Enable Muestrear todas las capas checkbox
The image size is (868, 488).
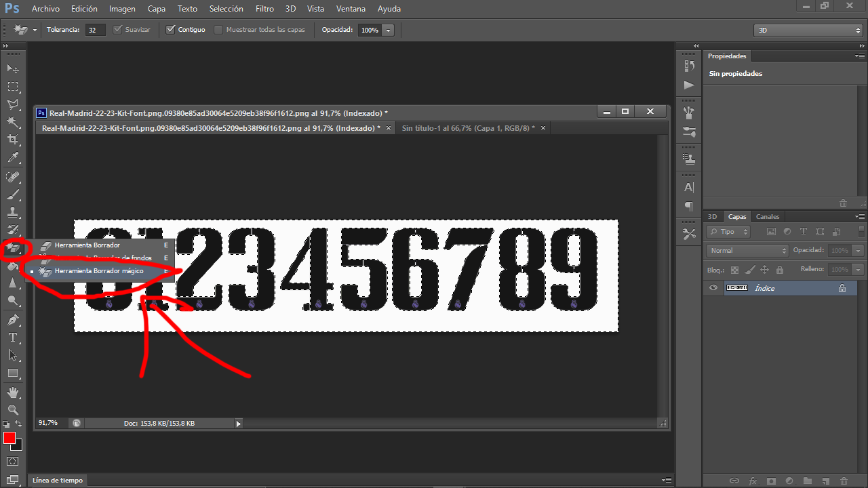tap(218, 30)
